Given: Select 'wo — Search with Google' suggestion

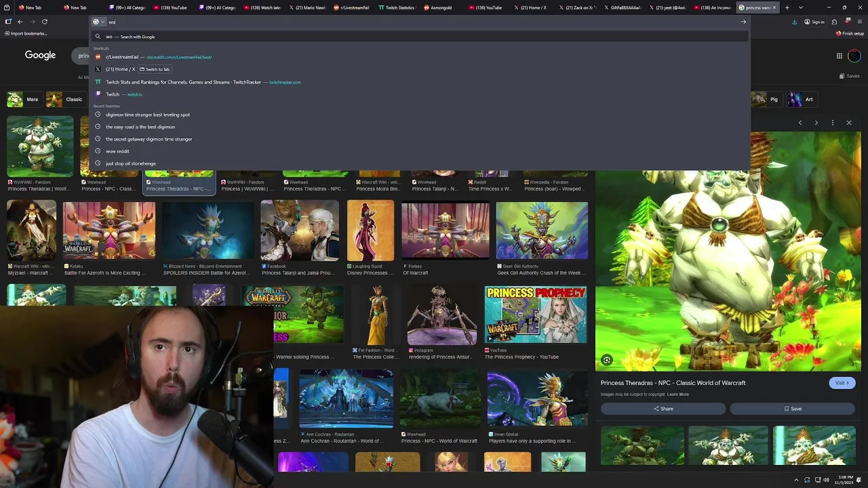Looking at the screenshot, I should click(x=420, y=37).
